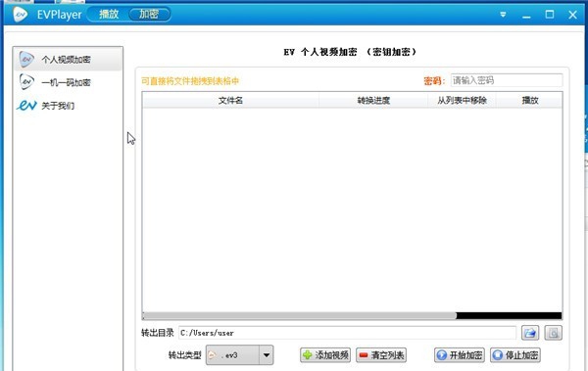The height and width of the screenshot is (371, 588).
Task: Close the EVPlayer window
Action: click(572, 15)
